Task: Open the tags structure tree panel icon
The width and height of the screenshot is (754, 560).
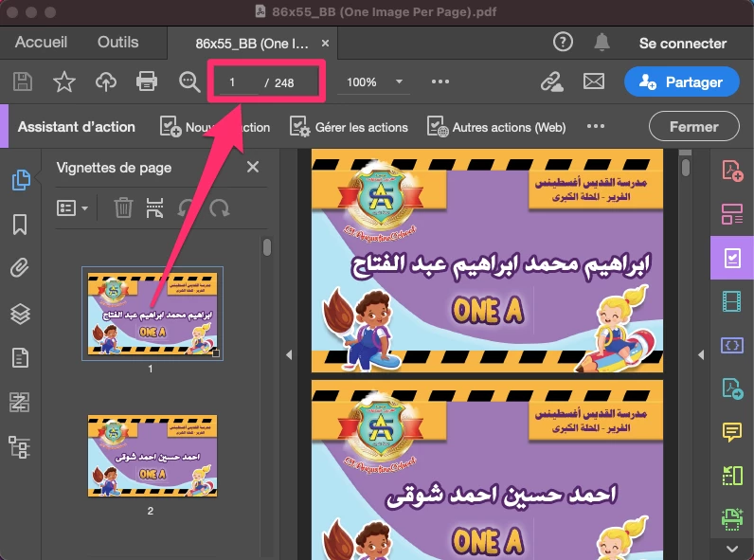Action: pyautogui.click(x=20, y=447)
